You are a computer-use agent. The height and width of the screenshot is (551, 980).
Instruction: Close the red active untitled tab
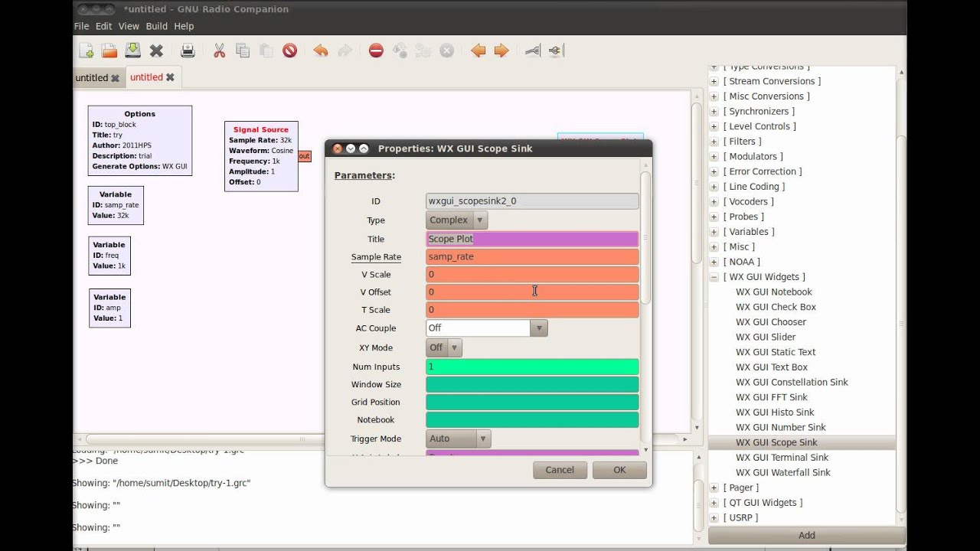coord(171,77)
